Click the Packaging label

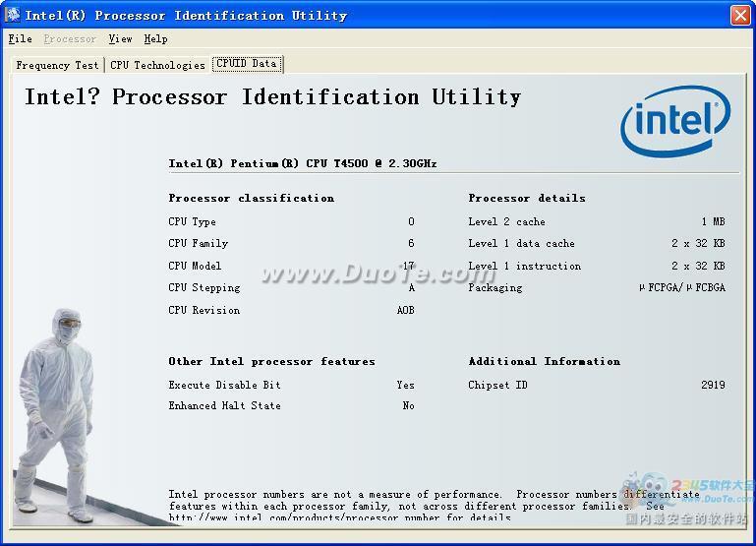point(495,287)
